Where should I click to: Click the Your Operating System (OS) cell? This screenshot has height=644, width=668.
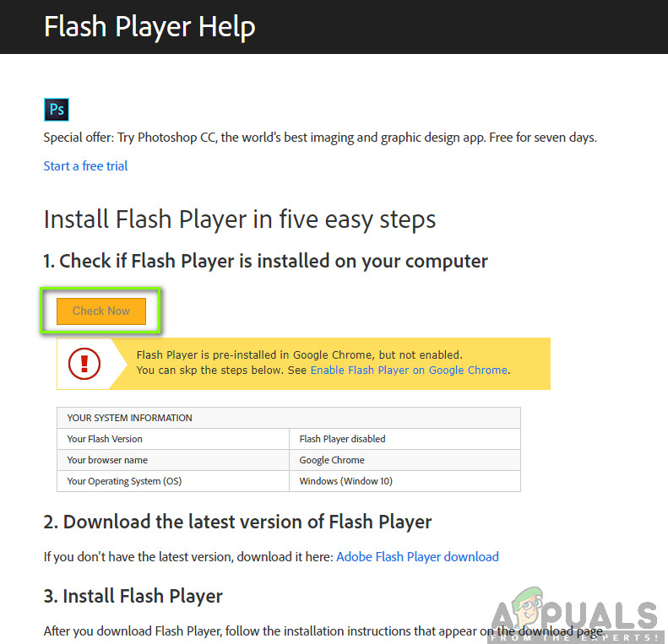coord(173,481)
